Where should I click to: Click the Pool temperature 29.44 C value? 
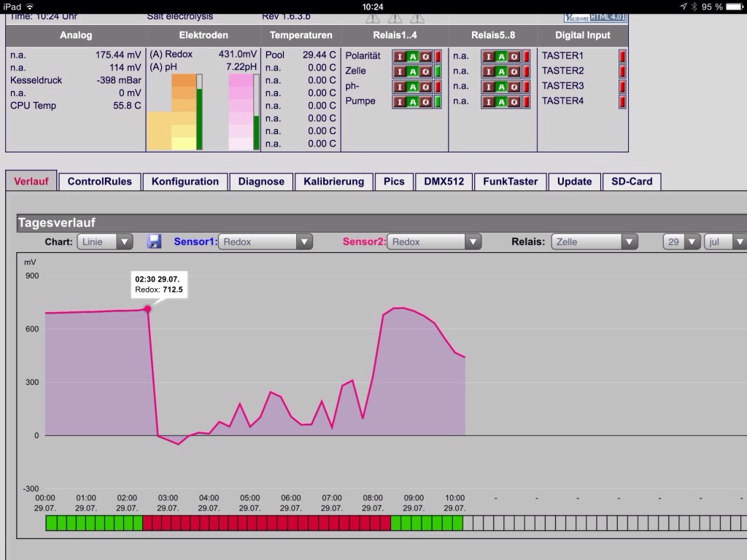pyautogui.click(x=320, y=55)
